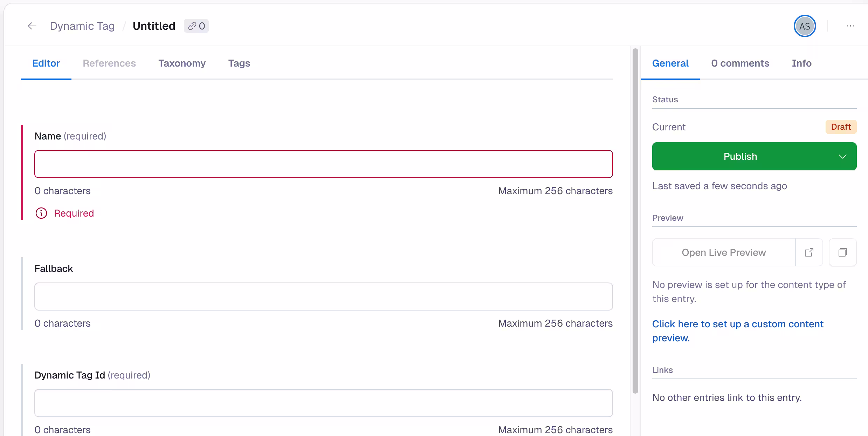Open the Taxonomy tab

pos(182,63)
